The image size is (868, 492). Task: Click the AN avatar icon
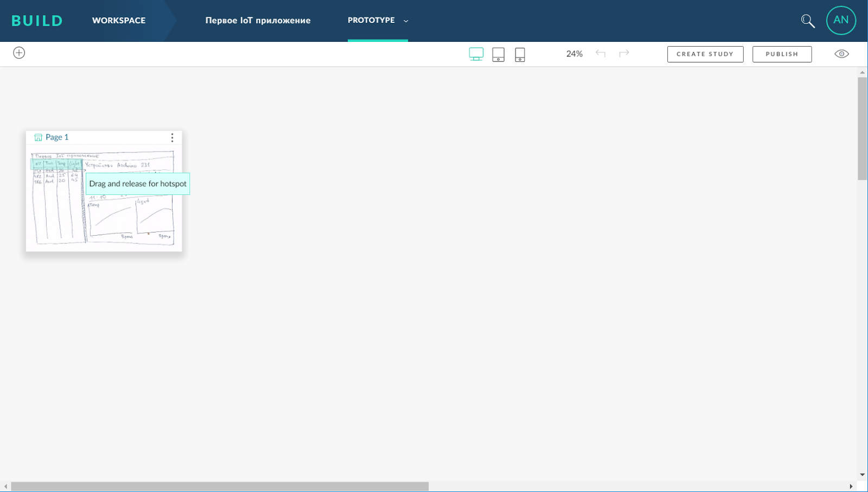(840, 20)
